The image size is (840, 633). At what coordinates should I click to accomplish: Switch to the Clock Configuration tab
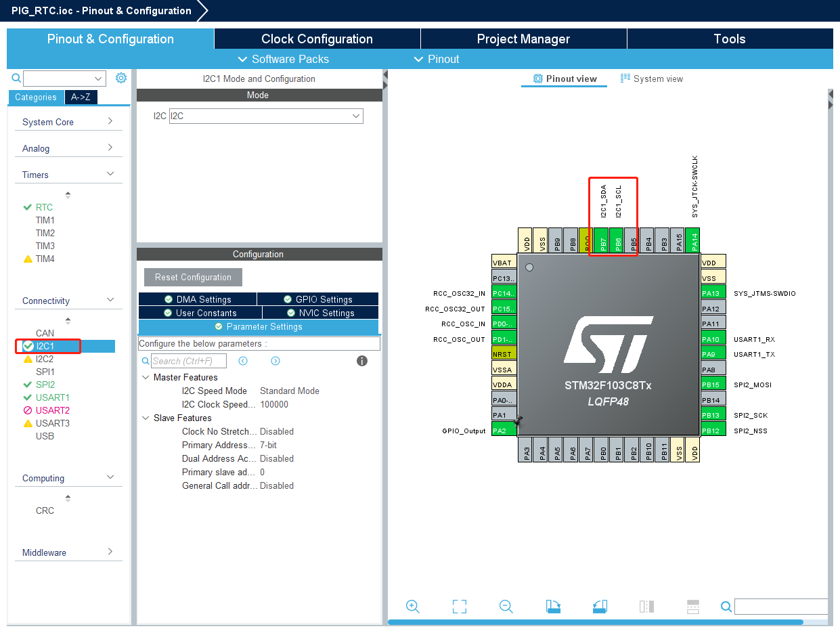coord(317,39)
